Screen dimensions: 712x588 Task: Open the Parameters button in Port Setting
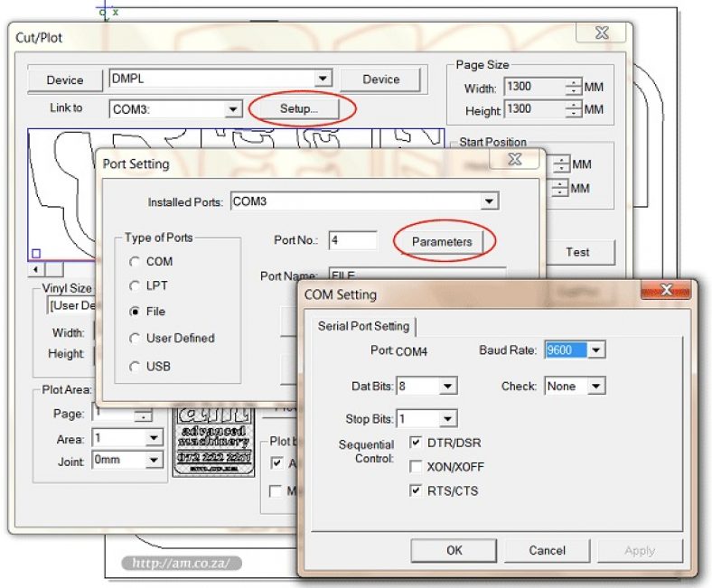441,241
